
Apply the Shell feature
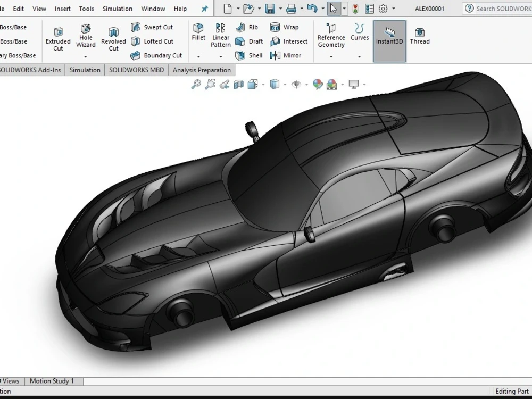[x=249, y=55]
